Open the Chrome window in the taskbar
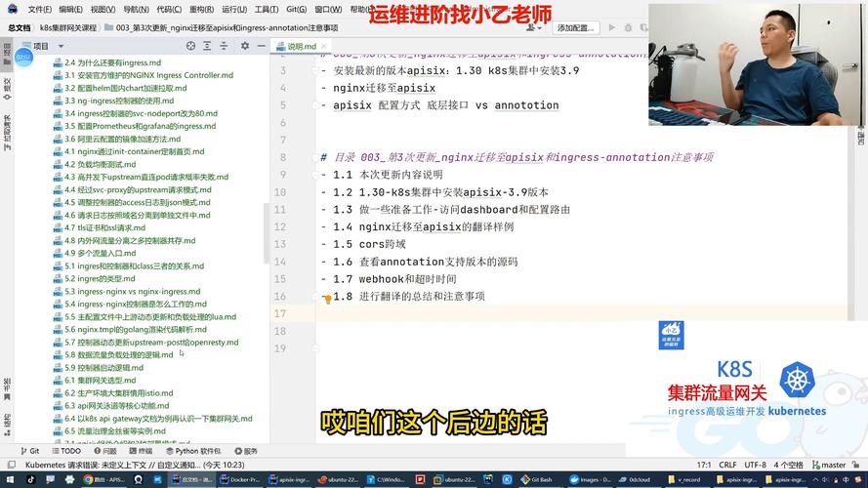This screenshot has height=488, width=868. (104, 479)
